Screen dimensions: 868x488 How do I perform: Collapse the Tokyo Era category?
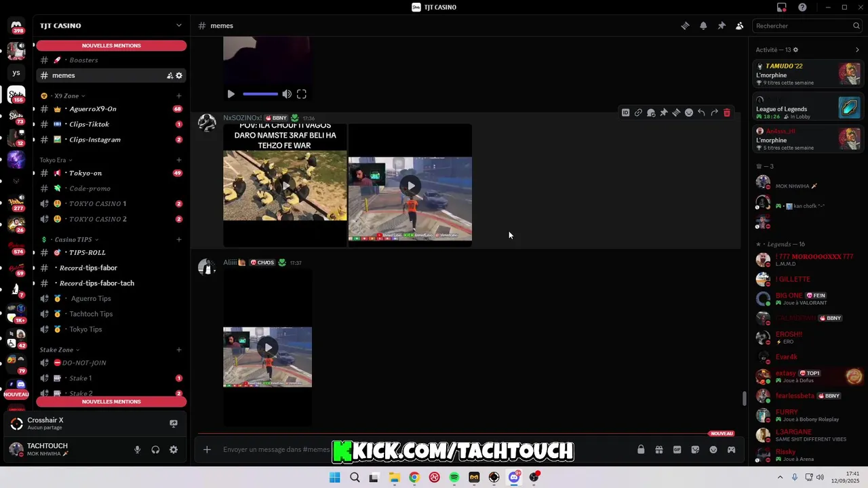pos(56,160)
